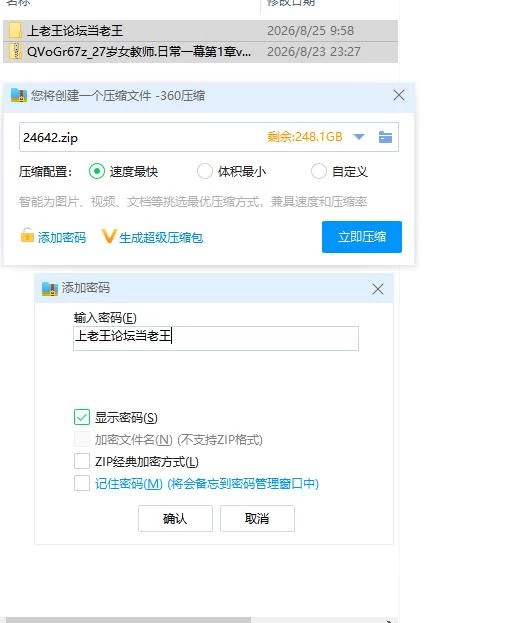Select the 上老王论坛当老王 folder row
511x623 pixels.
[200, 31]
